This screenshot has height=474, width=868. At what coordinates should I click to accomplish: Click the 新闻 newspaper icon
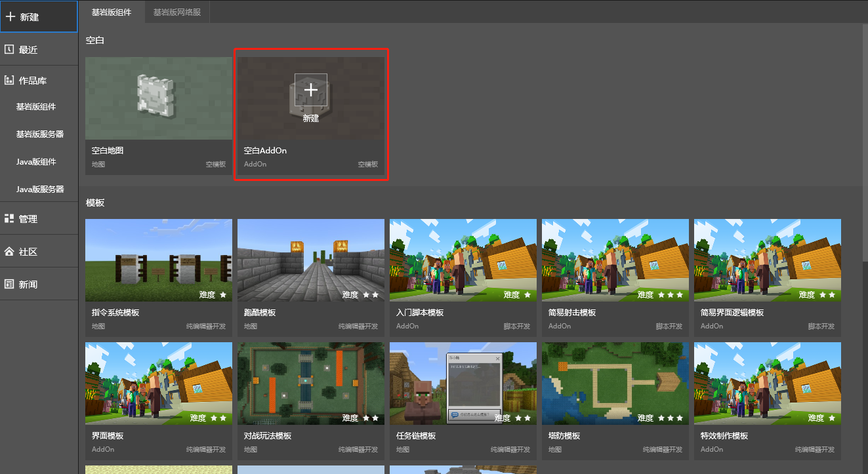coord(9,284)
